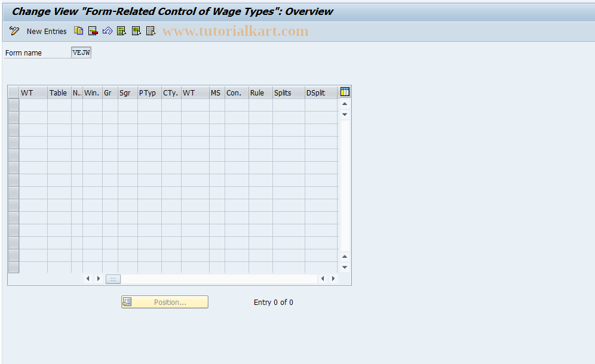Screen dimensions: 595x364
Task: Select the Con. column header
Action: (x=237, y=93)
